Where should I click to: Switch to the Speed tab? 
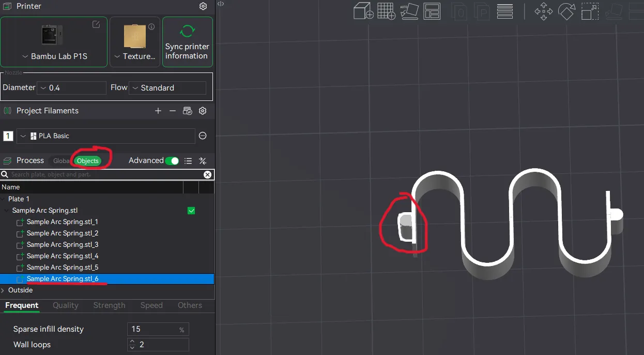coord(151,305)
